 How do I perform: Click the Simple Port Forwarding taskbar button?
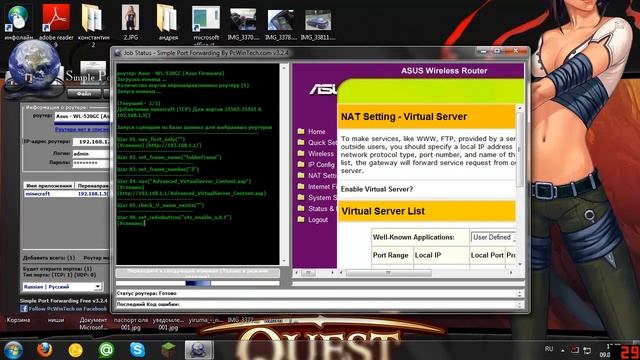199,350
